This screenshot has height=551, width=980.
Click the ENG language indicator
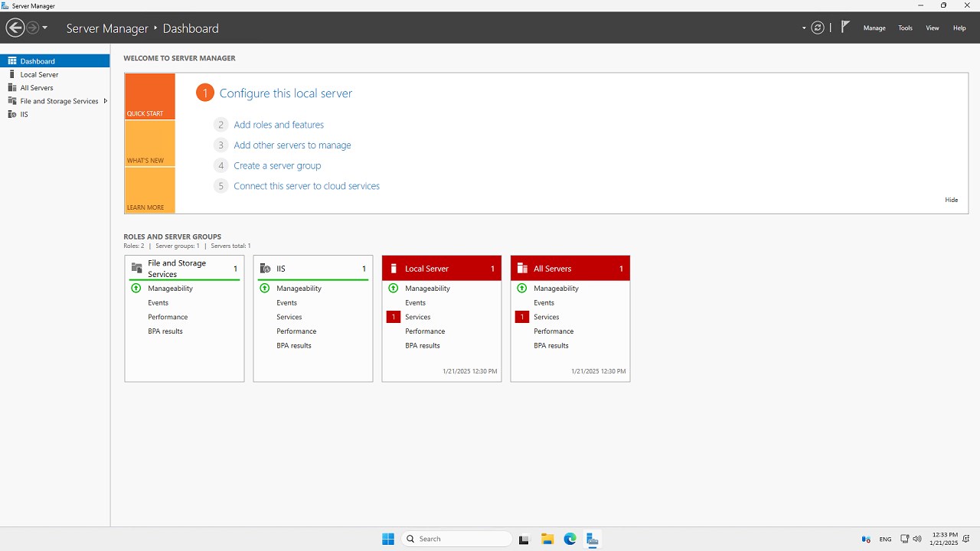[885, 539]
